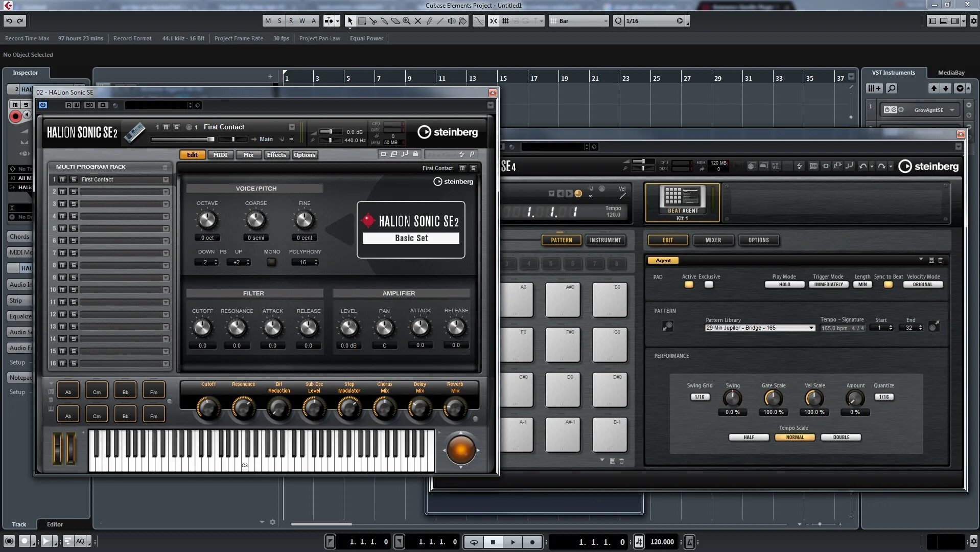Select the Play speaker tool
The image size is (980, 552).
452,21
